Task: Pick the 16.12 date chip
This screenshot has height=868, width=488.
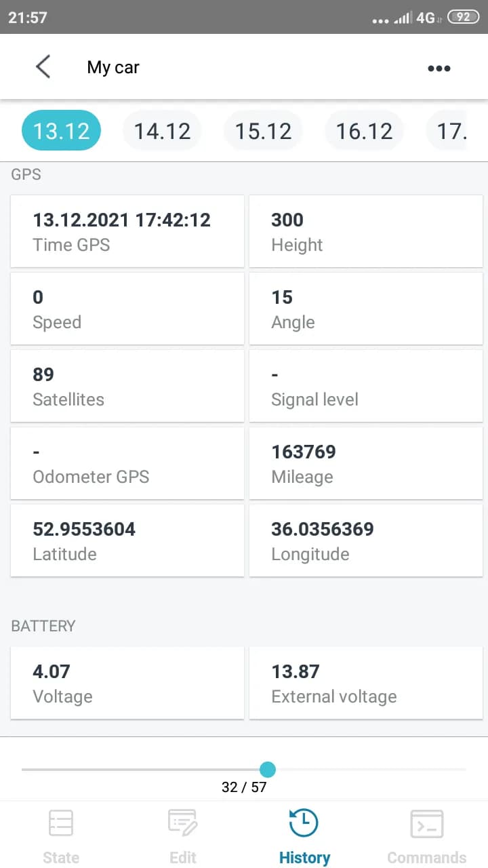Action: point(364,131)
